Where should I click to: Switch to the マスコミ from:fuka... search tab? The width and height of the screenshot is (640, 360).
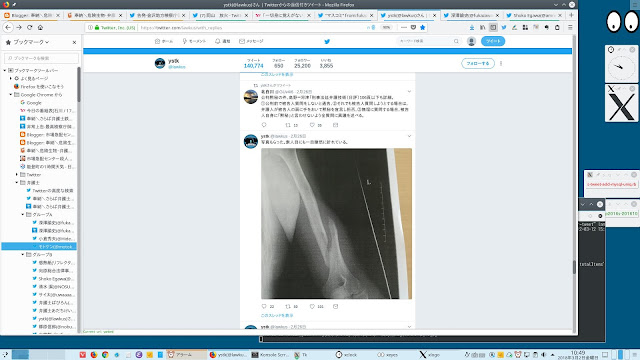click(x=345, y=15)
